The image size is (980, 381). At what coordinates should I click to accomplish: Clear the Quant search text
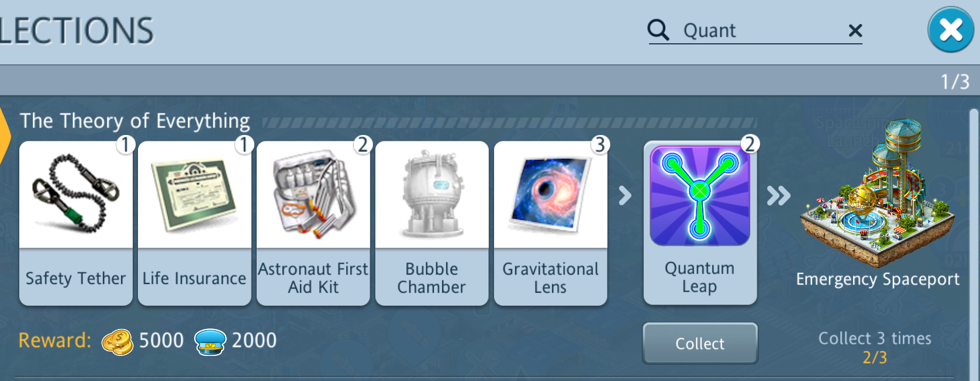855,30
